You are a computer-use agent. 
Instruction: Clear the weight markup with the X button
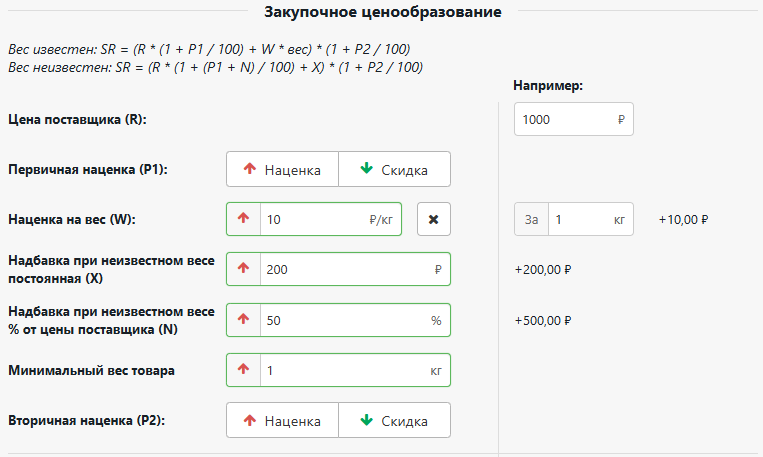[x=433, y=220]
